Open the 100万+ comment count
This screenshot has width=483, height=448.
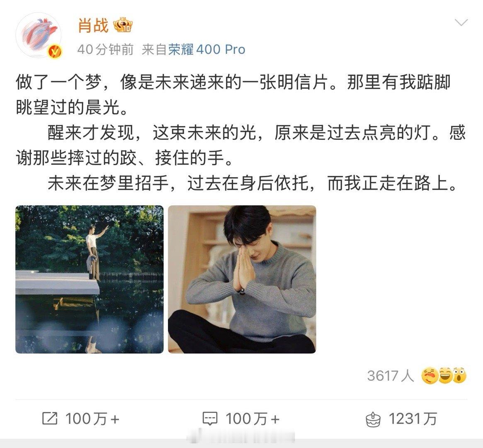point(252,419)
